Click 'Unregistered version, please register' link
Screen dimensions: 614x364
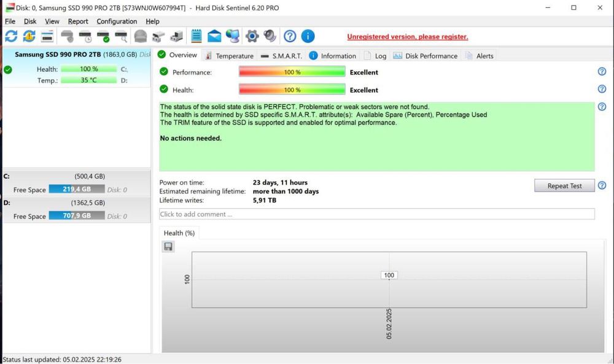pos(407,37)
